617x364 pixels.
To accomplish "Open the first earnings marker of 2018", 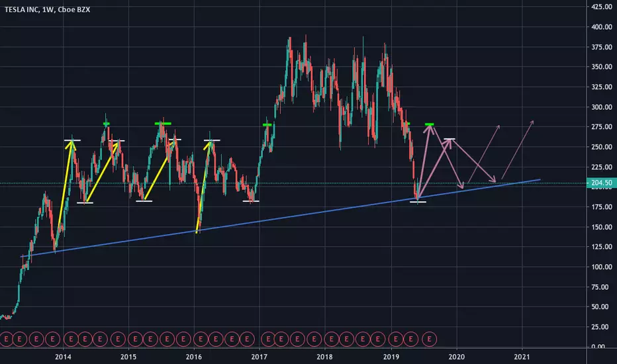I will click(331, 339).
